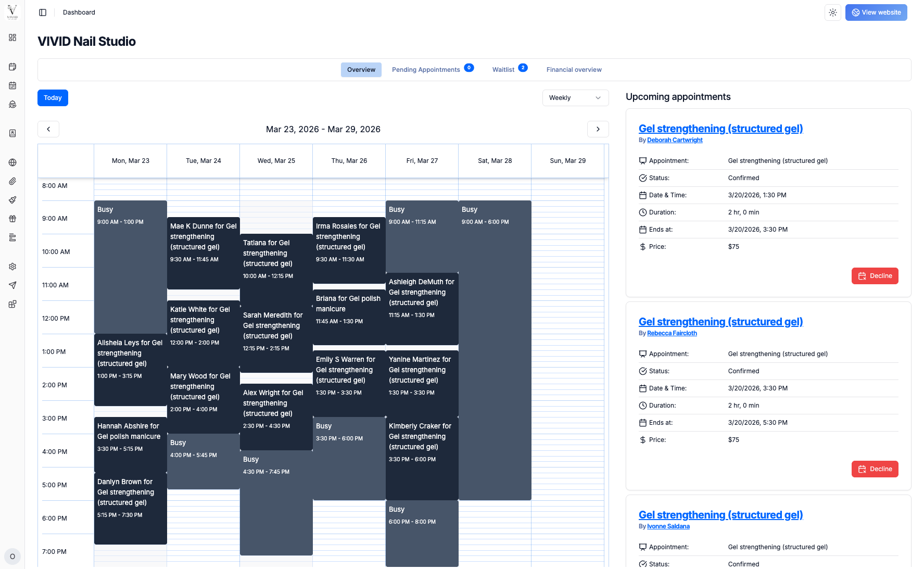Viewport: 924px width, 569px height.
Task: Open Deborah Cartwright's profile link
Action: point(675,140)
